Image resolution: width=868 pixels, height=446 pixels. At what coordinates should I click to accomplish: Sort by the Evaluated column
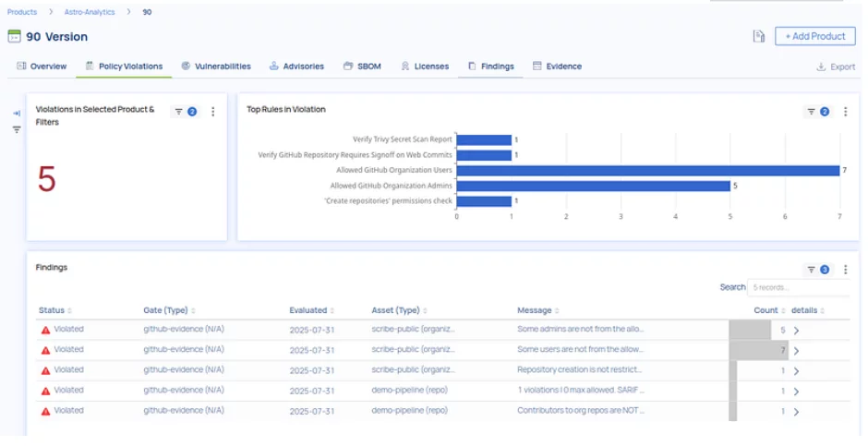tap(312, 310)
